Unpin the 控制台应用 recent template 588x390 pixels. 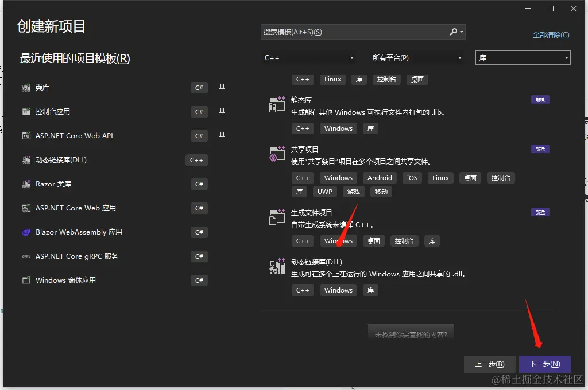222,111
